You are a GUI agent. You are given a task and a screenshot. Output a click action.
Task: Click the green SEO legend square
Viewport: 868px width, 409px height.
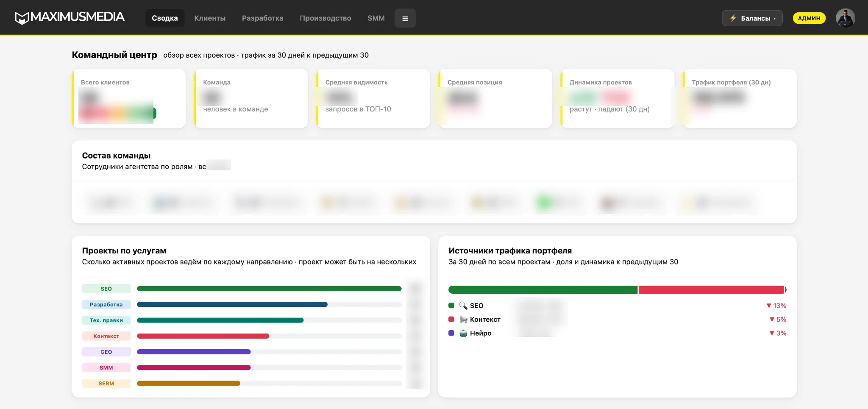[451, 306]
